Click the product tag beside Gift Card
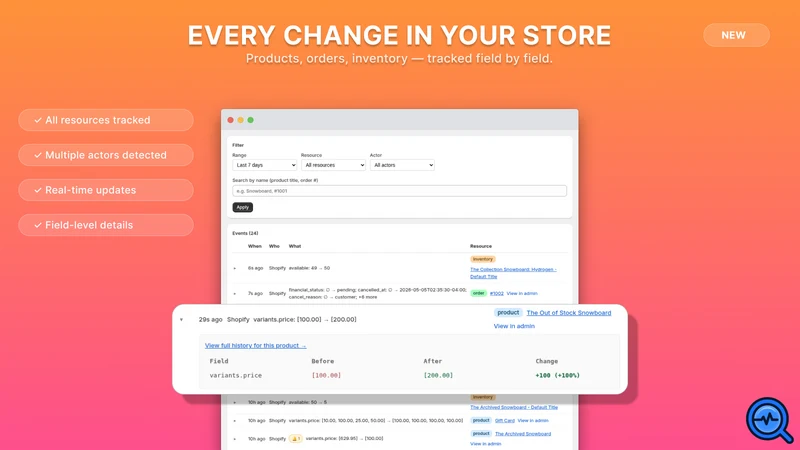 [x=481, y=420]
